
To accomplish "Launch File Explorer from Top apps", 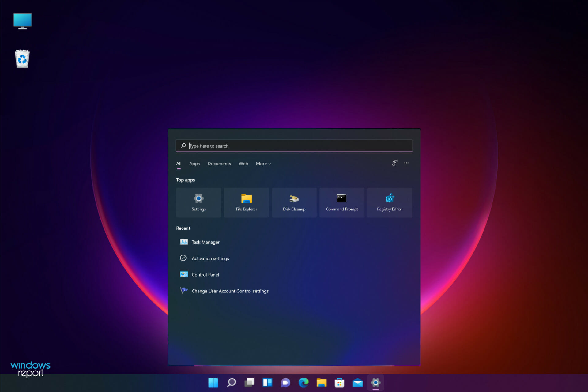I will pos(246,202).
